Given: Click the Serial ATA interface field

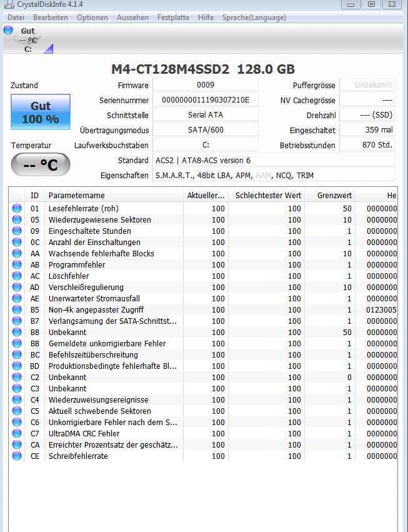Looking at the screenshot, I should [206, 114].
